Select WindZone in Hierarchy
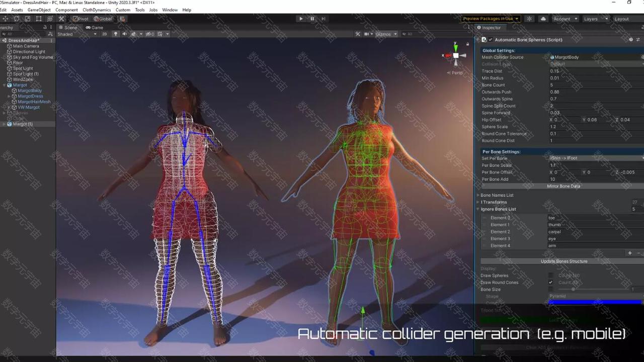Viewport: 644px width, 362px height. pos(23,79)
